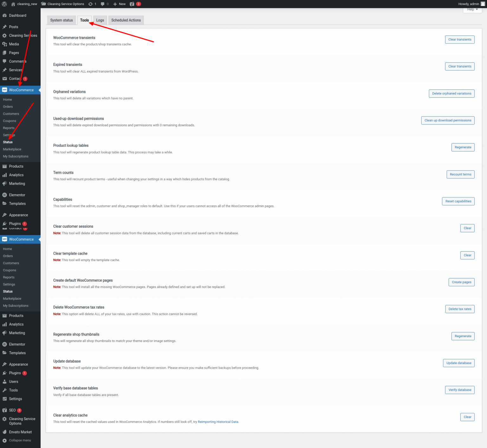
Task: Open the Scheduled Actions tab
Action: 126,20
